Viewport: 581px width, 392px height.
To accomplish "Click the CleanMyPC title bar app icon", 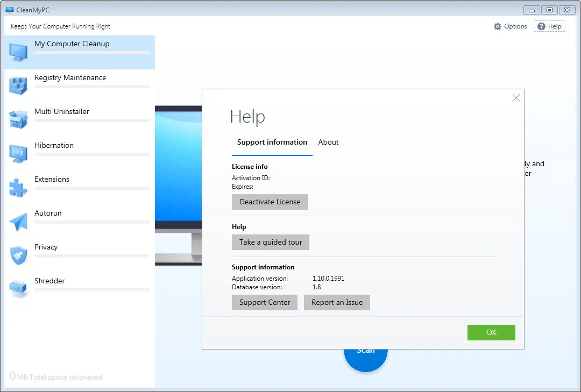I will [10, 10].
